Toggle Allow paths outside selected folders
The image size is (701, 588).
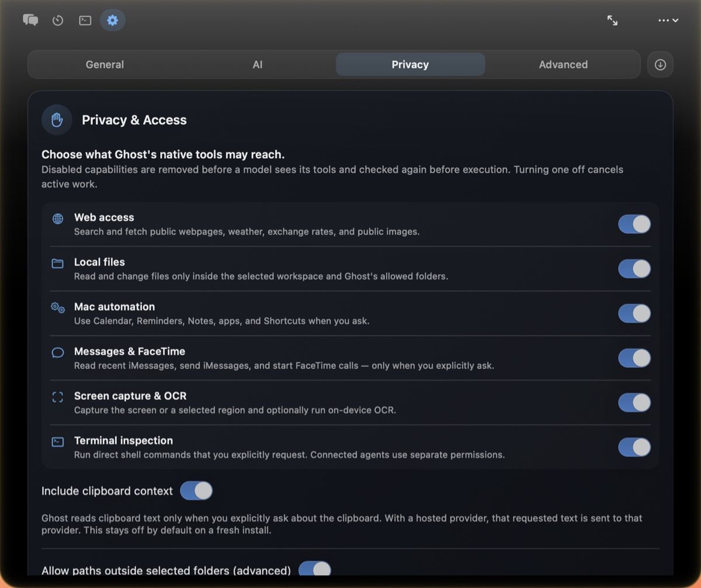315,569
